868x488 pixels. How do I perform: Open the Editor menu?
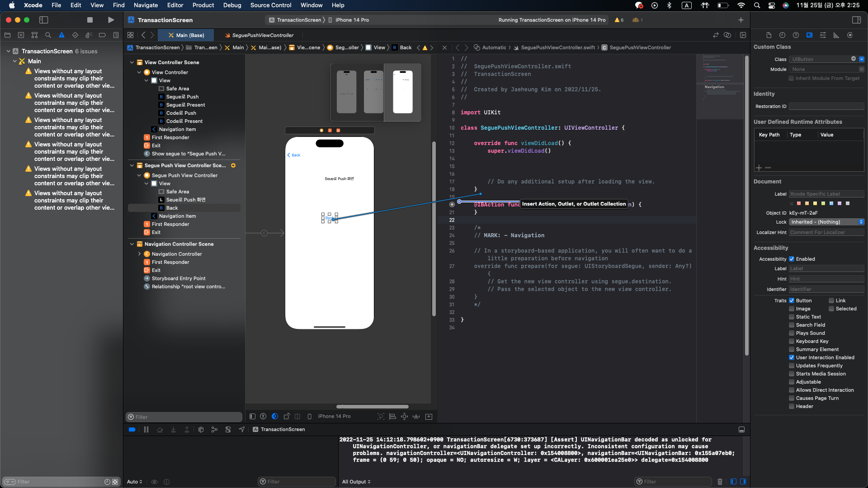(x=175, y=5)
